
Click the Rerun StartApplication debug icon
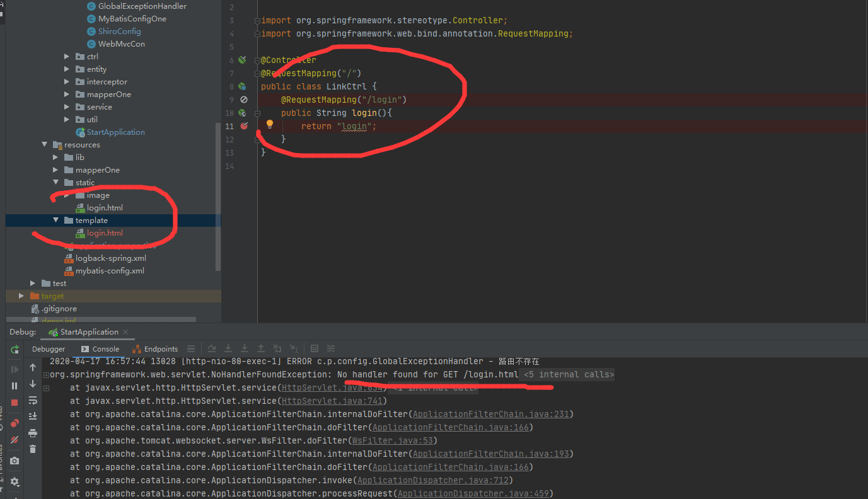coord(14,350)
